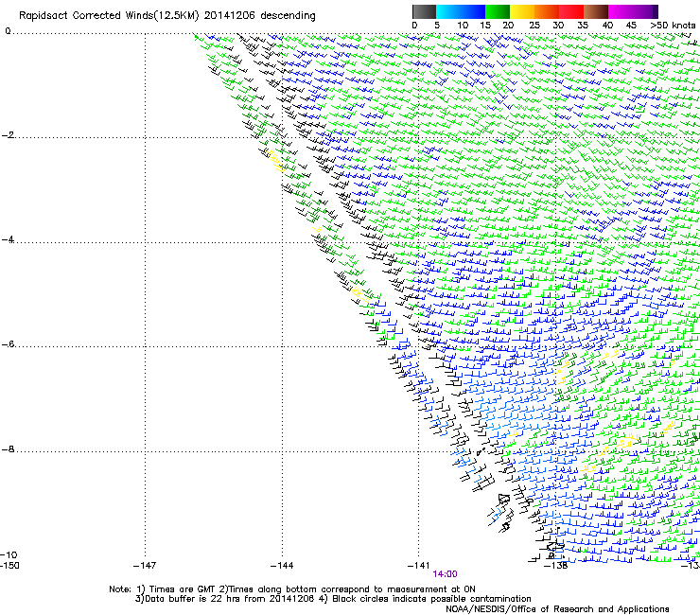Viewport: 700px width, 615px height.
Task: Click the Rapidscat Corrected Winds title text
Action: 167,16
